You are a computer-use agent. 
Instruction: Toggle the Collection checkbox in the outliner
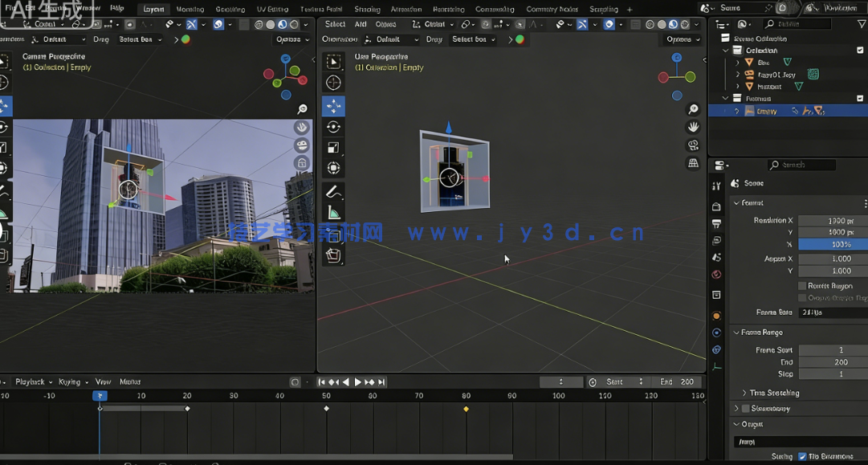(x=861, y=50)
